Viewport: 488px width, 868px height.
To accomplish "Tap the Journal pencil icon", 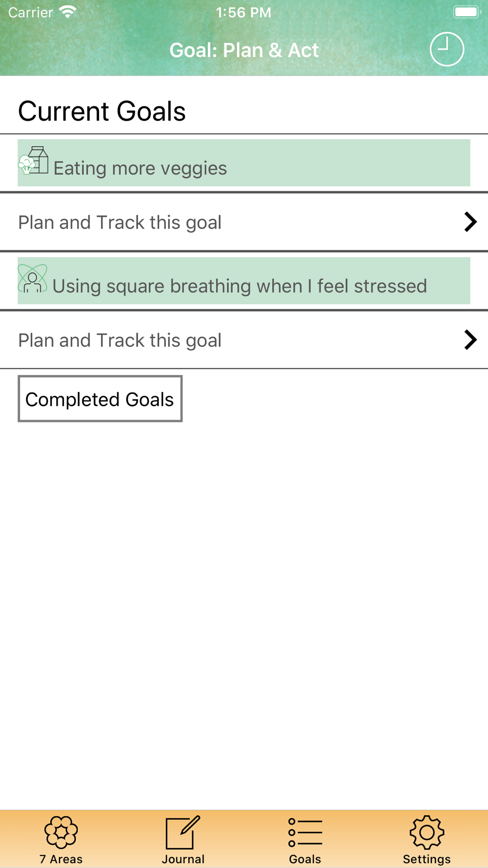I will 183,832.
